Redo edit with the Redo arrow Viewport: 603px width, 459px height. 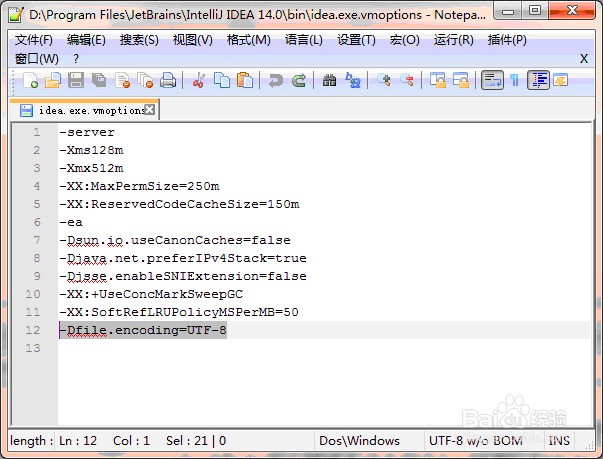(x=299, y=81)
